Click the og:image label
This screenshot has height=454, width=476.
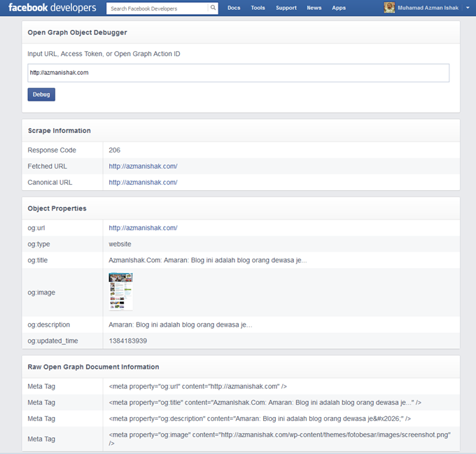pos(41,292)
